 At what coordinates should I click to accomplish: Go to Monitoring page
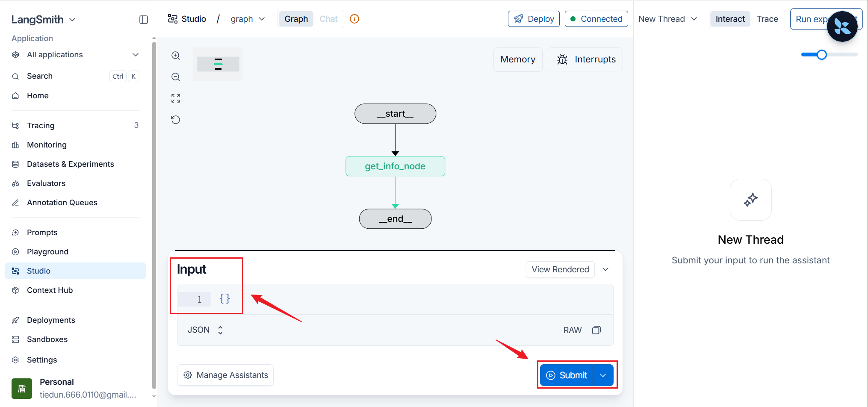pyautogui.click(x=75, y=145)
